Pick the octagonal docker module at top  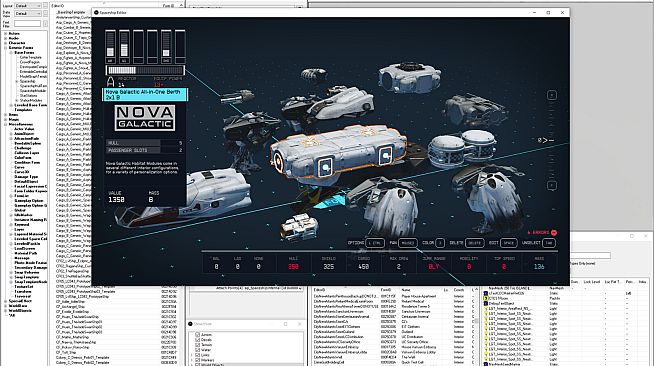pyautogui.click(x=410, y=77)
